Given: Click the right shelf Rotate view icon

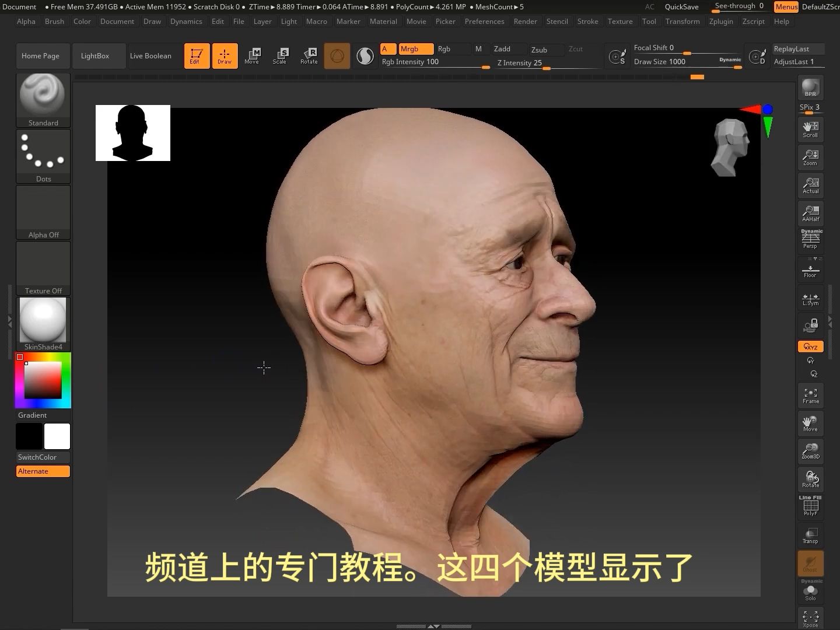Looking at the screenshot, I should point(810,479).
